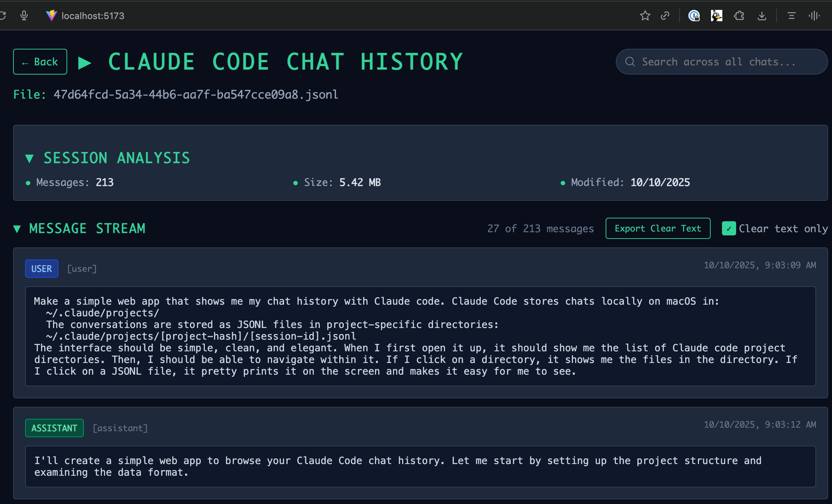Click the Search across all chats field
Viewport: 832px width, 504px height.
click(722, 62)
